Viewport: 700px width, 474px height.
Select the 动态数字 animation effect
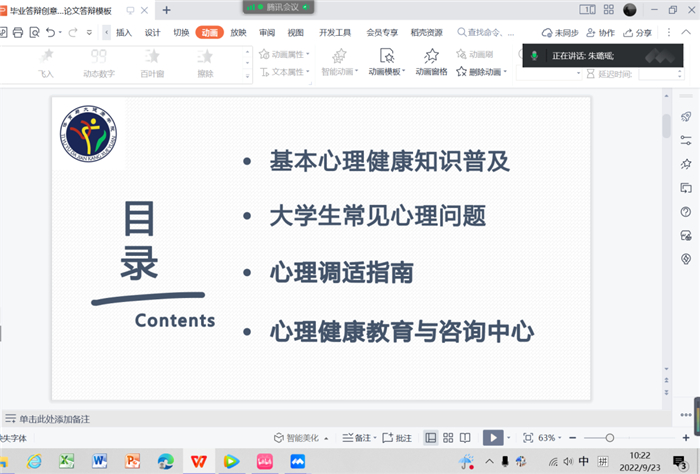coord(99,64)
